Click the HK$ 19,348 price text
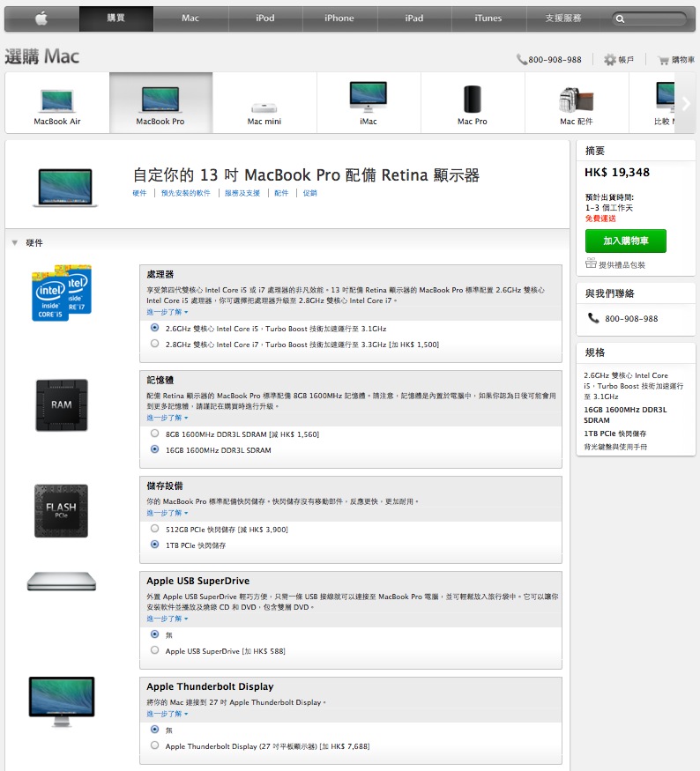The height and width of the screenshot is (771, 700). click(x=617, y=173)
